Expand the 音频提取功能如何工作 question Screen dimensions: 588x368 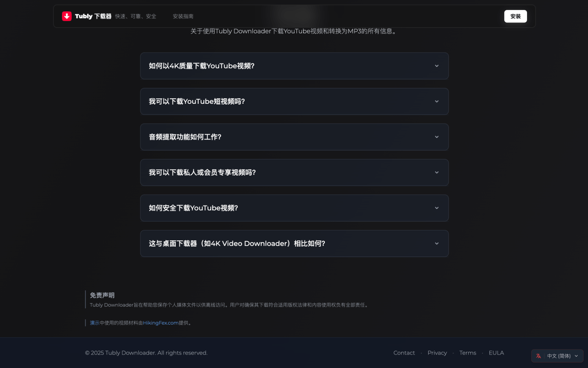[x=294, y=137]
